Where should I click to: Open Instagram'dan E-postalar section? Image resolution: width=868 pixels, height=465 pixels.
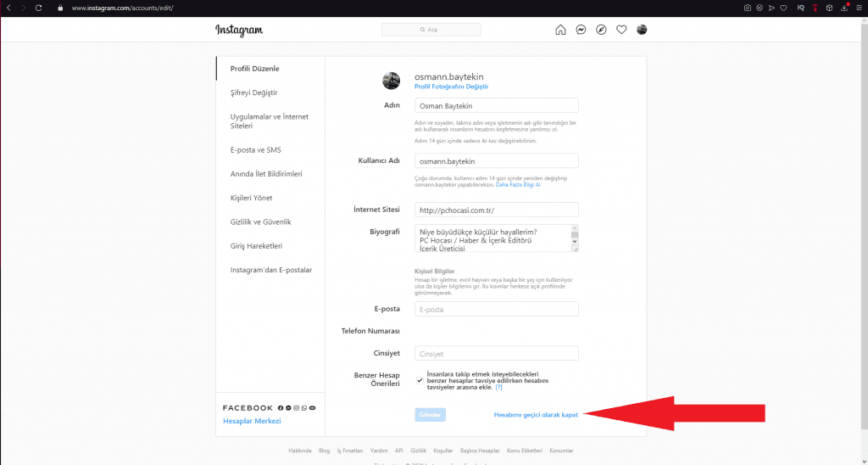(270, 270)
